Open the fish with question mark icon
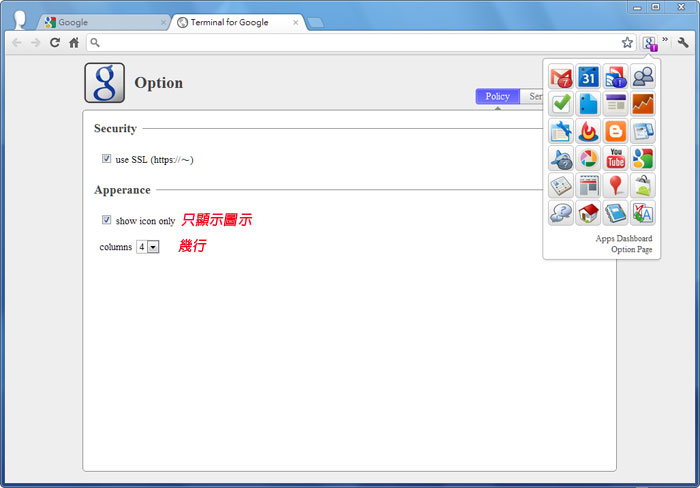This screenshot has width=700, height=488. (x=561, y=158)
